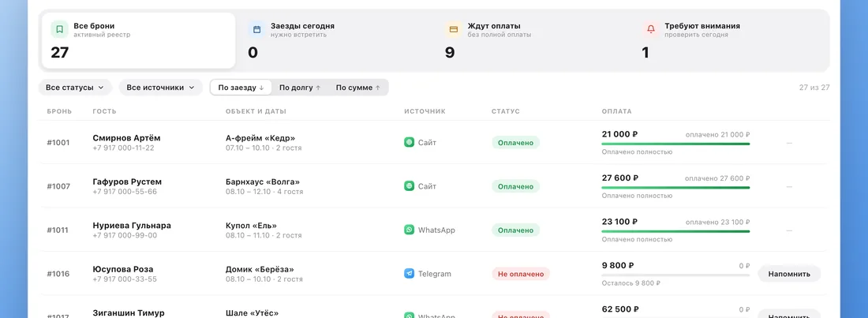Sort bookings by По долгу
Image resolution: width=868 pixels, height=318 pixels.
pyautogui.click(x=300, y=88)
